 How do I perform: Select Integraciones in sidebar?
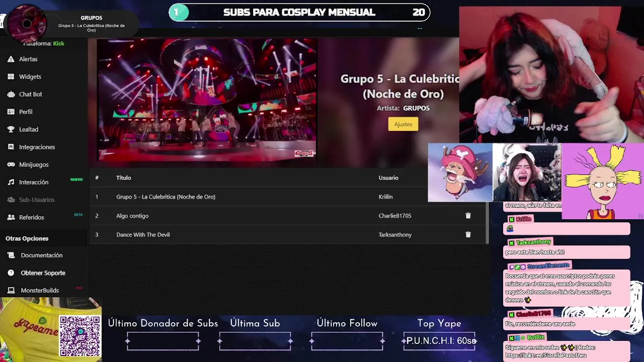37,147
